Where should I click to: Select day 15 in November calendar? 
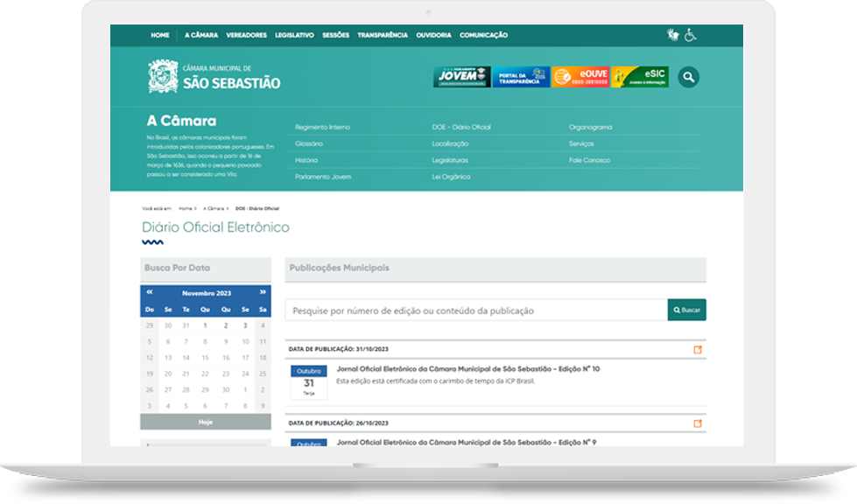(x=206, y=358)
